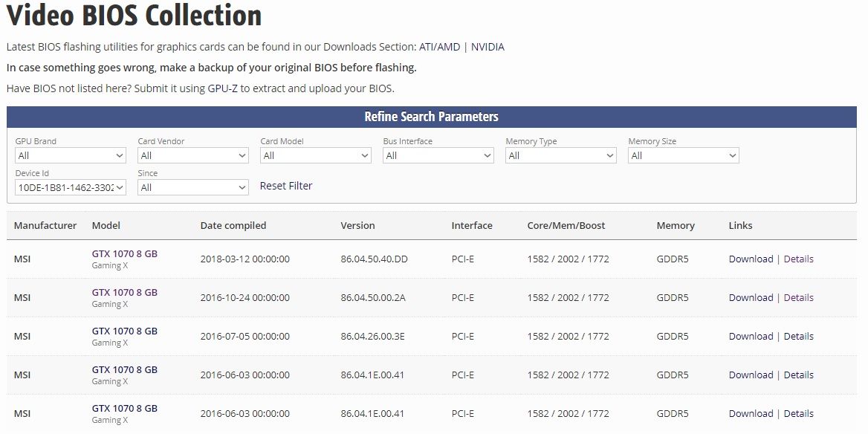Click Details for the 2018-03-12 BIOS
Viewport: 868px width, 434px height.
pos(798,259)
